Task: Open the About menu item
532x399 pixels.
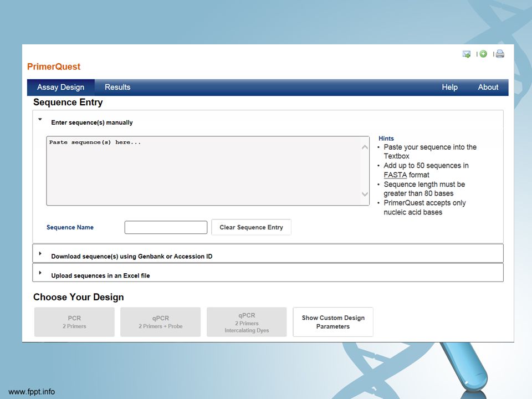Action: [488, 87]
